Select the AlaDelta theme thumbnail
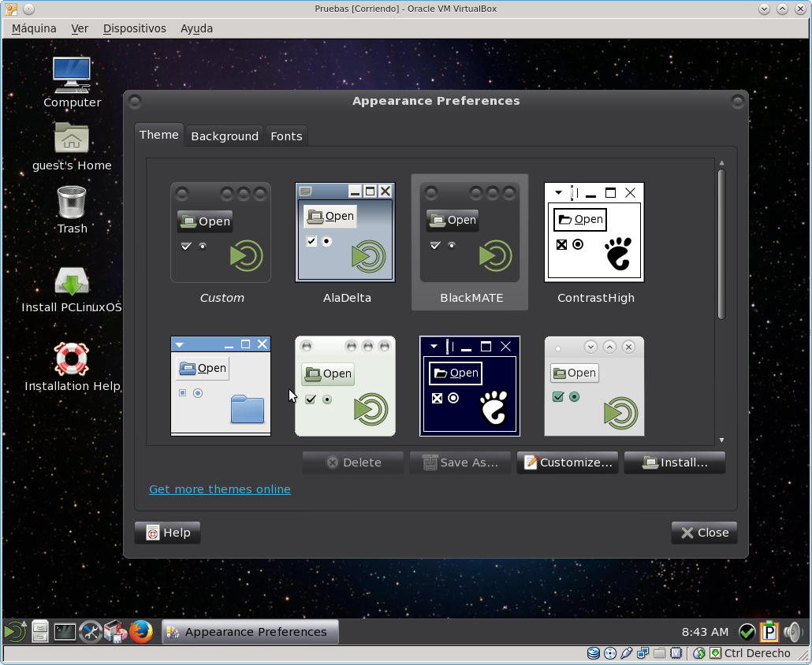 click(345, 232)
